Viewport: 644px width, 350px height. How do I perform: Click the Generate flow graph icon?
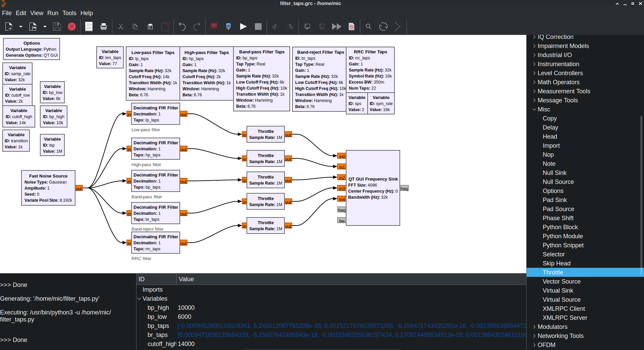pos(228,27)
